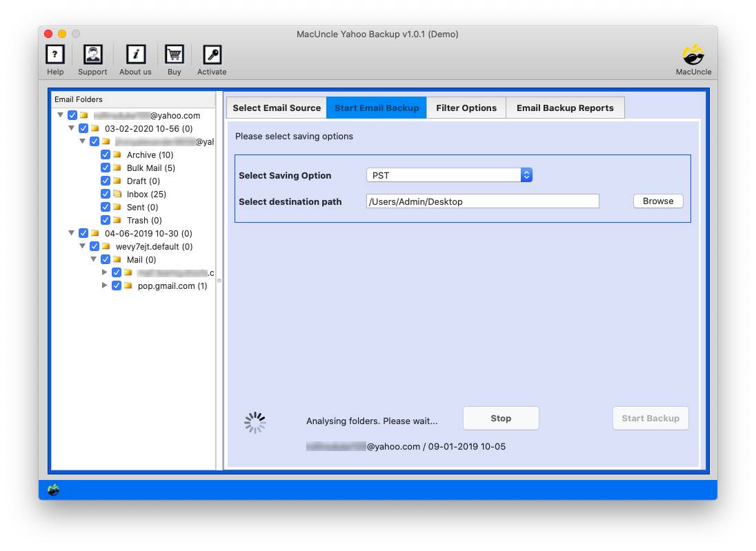The height and width of the screenshot is (551, 756).
Task: Expand the pop.gmail.com (1) tree node
Action: [105, 285]
